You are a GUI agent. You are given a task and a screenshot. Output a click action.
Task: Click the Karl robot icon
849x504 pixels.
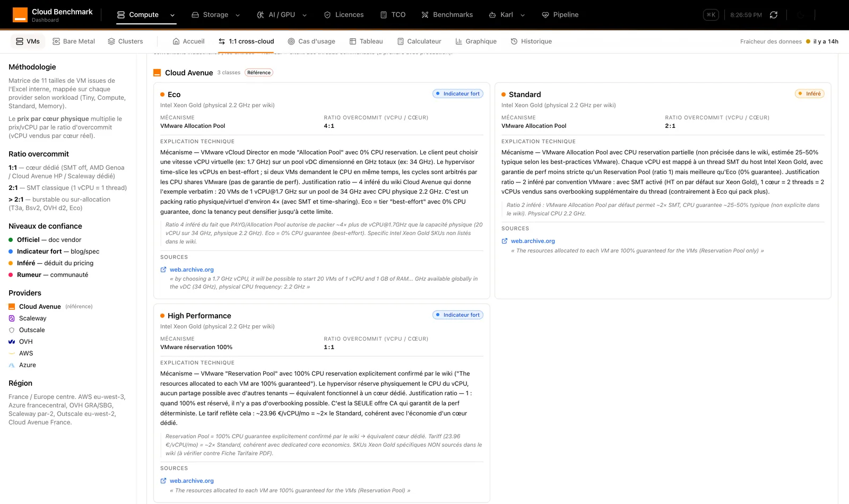point(492,15)
